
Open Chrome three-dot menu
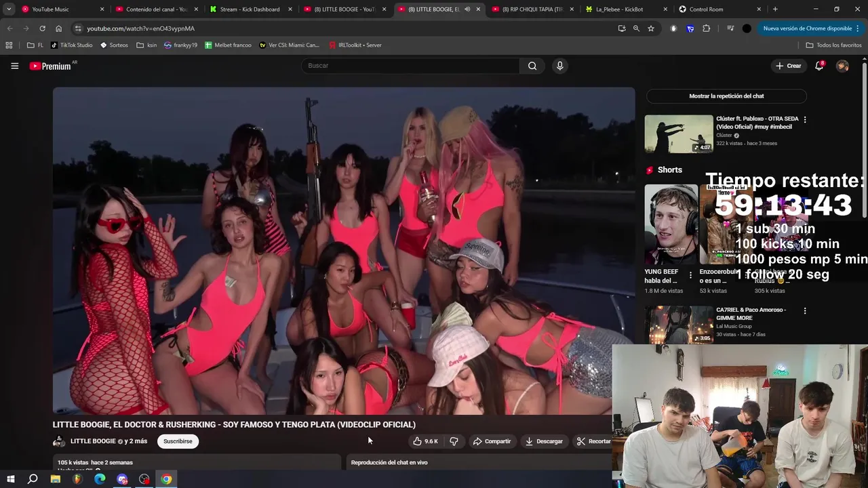click(858, 28)
